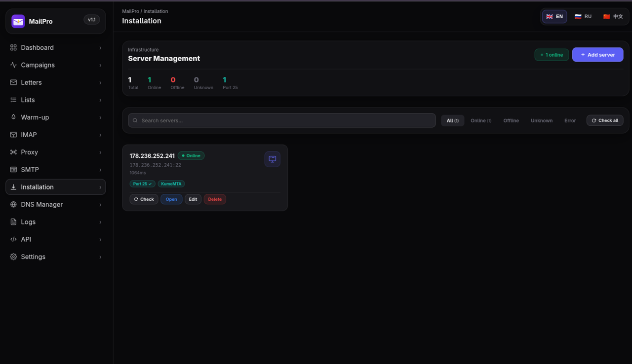Click the magnifier icon in server search
632x364 pixels.
[x=135, y=120]
